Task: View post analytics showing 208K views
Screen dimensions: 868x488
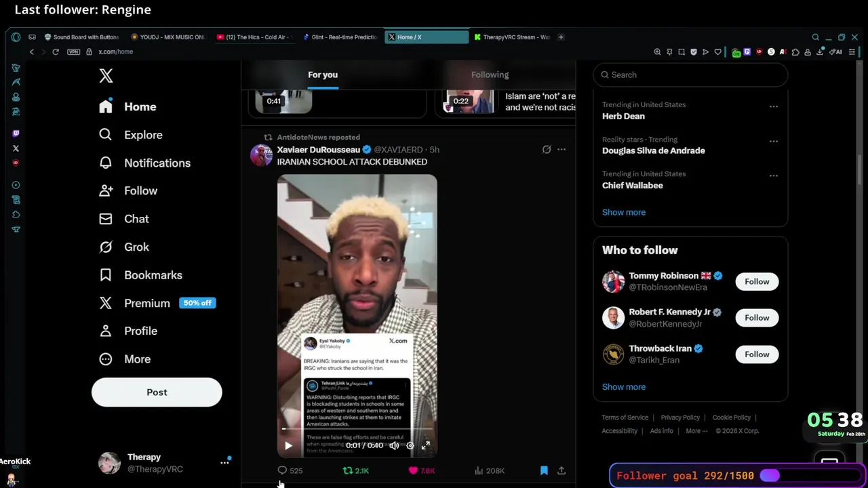Action: coord(489,470)
